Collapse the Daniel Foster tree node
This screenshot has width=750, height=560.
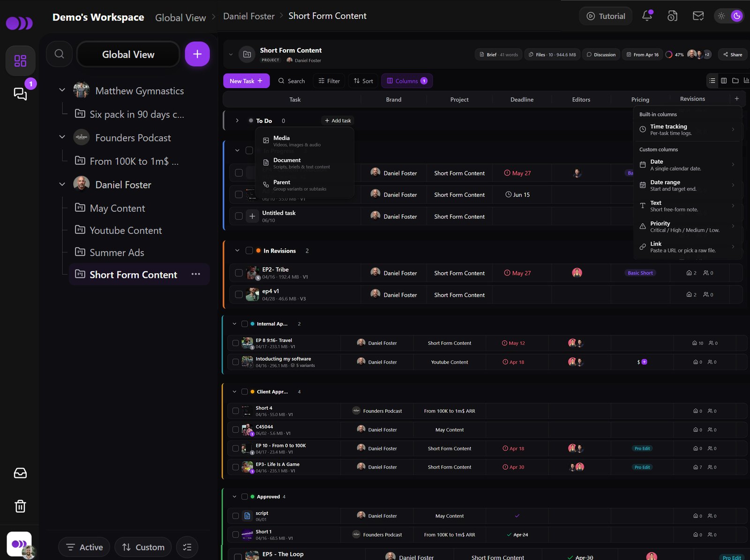(x=62, y=184)
